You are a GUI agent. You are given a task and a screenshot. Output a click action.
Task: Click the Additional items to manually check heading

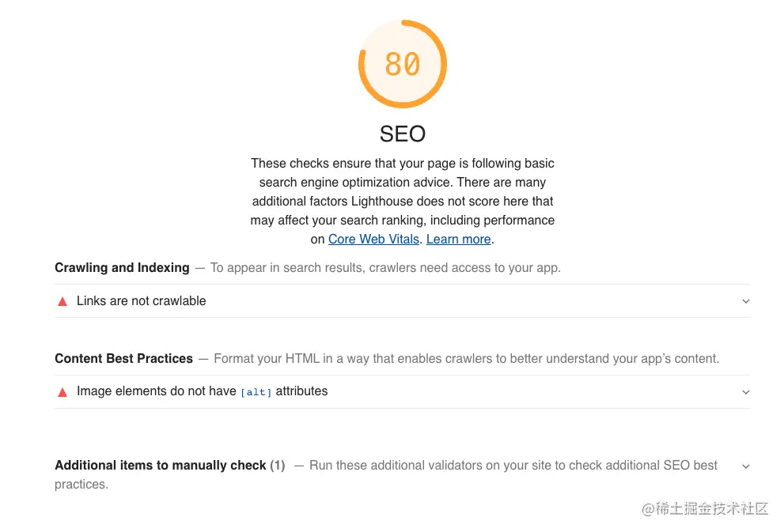pos(160,466)
